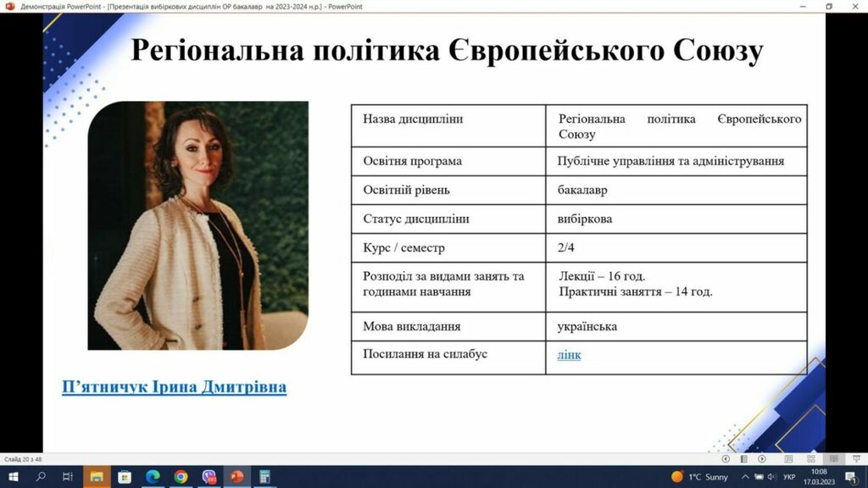The image size is (868, 488).
Task: Advance to the next slide arrow icon
Action: (x=760, y=458)
